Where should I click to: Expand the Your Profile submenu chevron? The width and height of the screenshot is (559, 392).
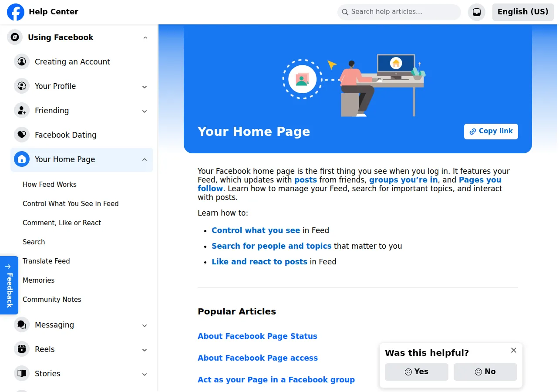click(x=145, y=87)
